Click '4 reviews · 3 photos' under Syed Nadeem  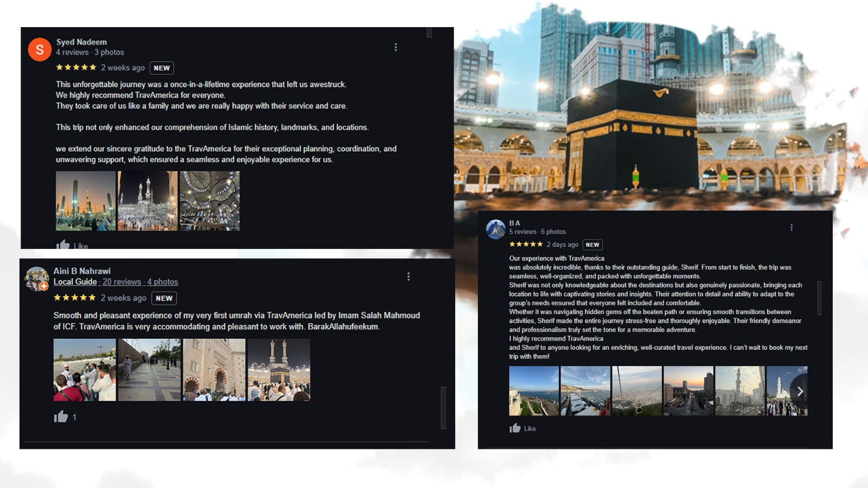[x=90, y=52]
